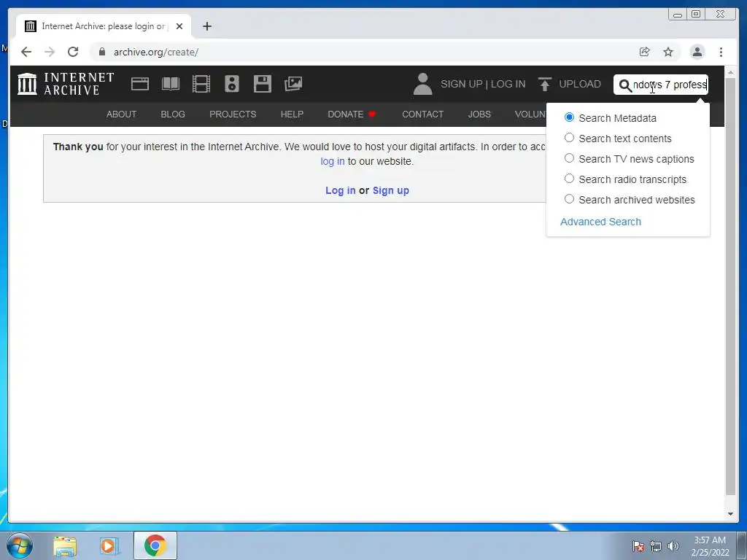Reload the archive.org page

(73, 52)
